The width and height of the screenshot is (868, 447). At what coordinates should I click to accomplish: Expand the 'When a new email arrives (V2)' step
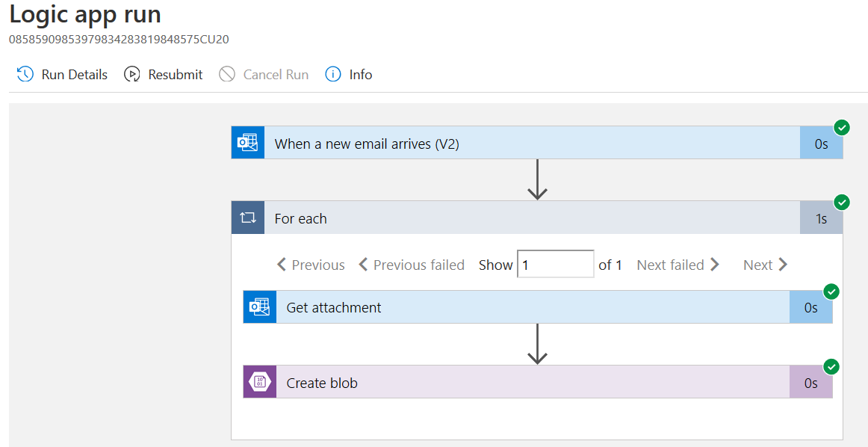point(523,144)
